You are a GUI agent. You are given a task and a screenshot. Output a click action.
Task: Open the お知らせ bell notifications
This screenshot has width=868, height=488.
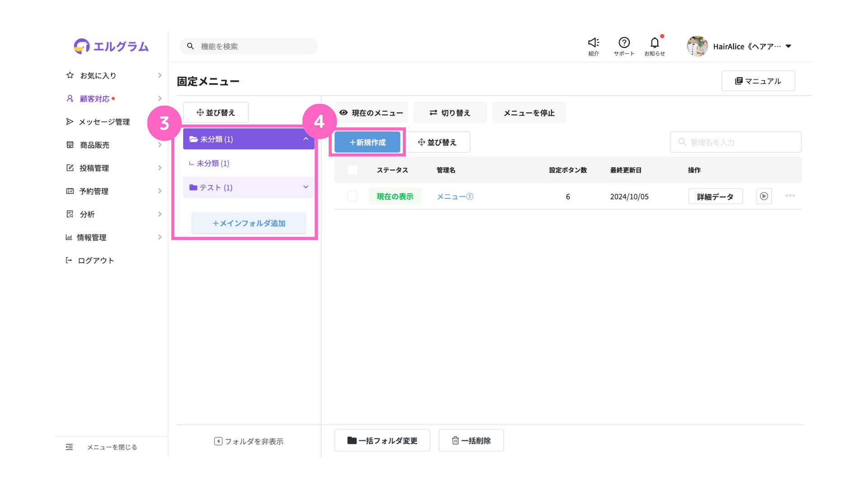[655, 42]
